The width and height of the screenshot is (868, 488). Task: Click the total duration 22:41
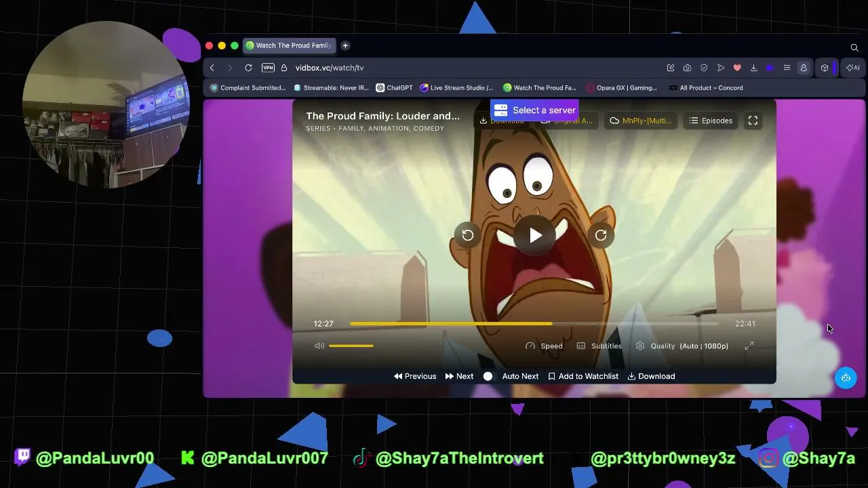coord(745,324)
